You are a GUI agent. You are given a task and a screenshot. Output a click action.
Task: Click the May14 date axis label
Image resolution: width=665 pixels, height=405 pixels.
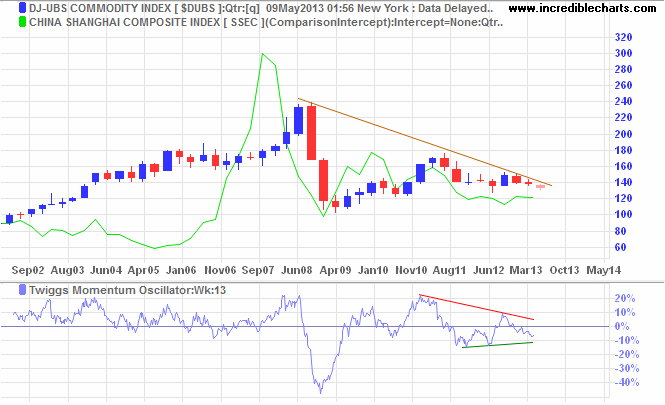coord(604,270)
